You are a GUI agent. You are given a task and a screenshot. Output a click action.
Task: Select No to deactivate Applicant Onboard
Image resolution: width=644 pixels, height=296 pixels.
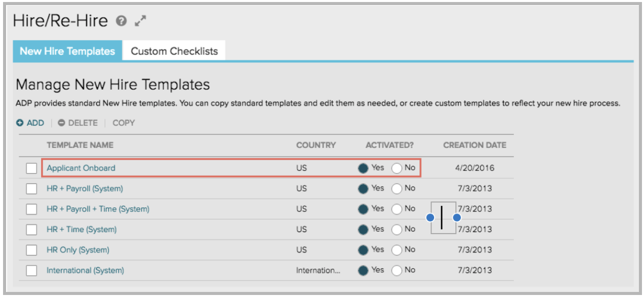click(x=396, y=168)
